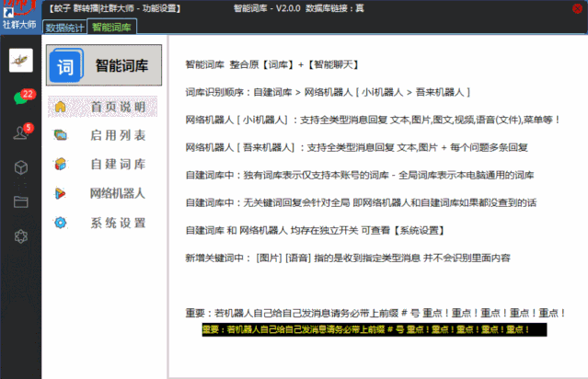The width and height of the screenshot is (588, 379).
Task: Click the black 重要：若机器人 text line
Action: (375, 313)
